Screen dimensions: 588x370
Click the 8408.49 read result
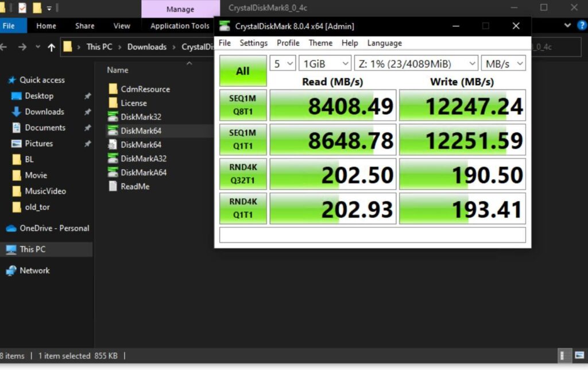333,105
